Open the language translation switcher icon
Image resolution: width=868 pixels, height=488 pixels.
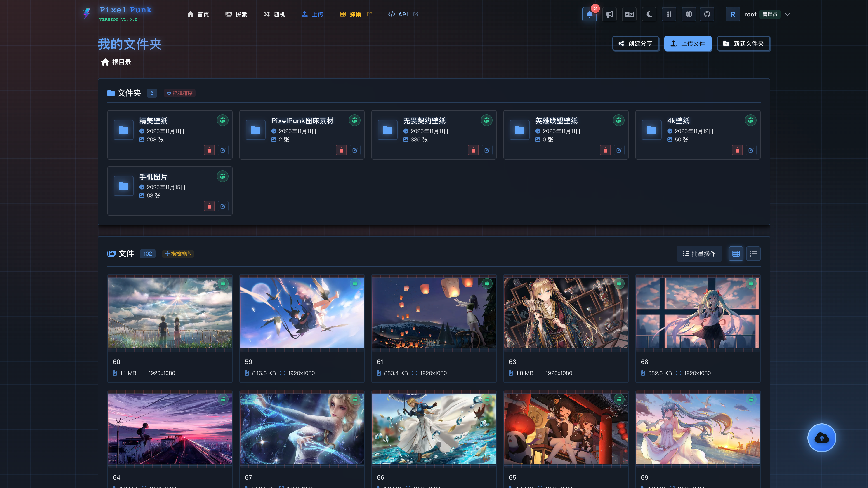tap(629, 14)
